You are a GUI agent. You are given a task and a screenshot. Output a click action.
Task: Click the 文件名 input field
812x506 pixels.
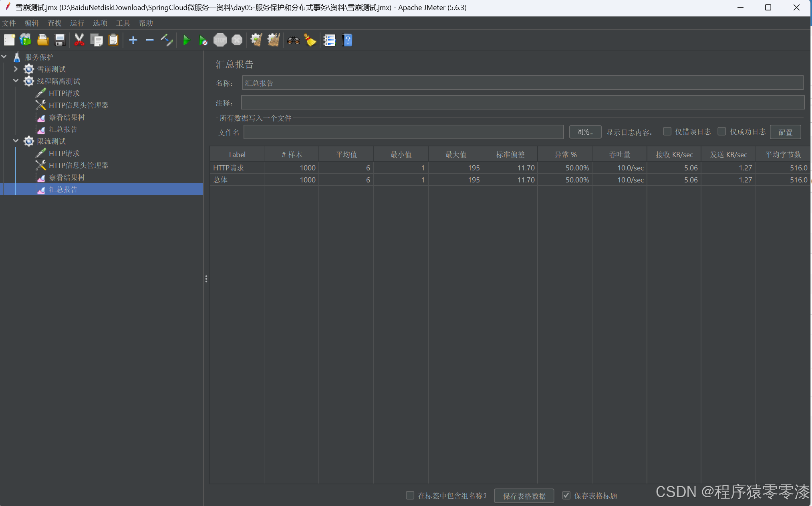[403, 132]
